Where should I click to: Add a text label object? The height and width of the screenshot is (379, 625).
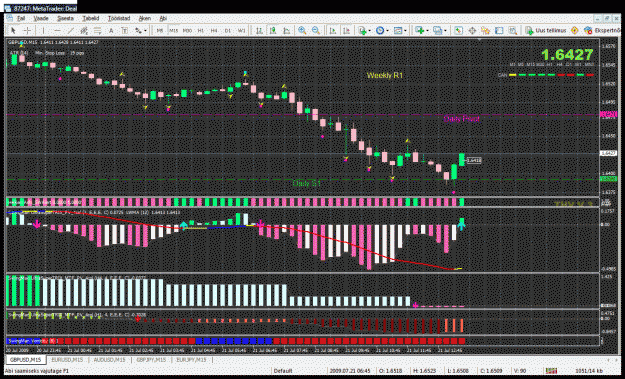(124, 30)
